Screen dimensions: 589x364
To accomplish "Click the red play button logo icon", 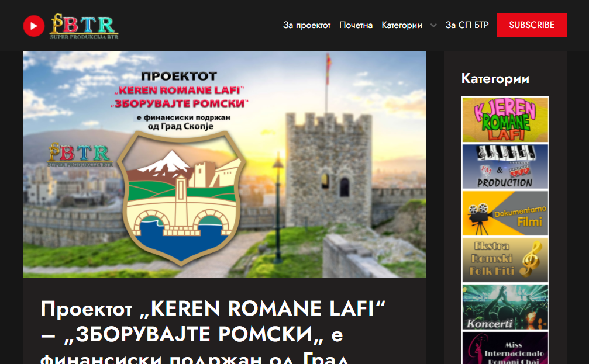I will [34, 26].
